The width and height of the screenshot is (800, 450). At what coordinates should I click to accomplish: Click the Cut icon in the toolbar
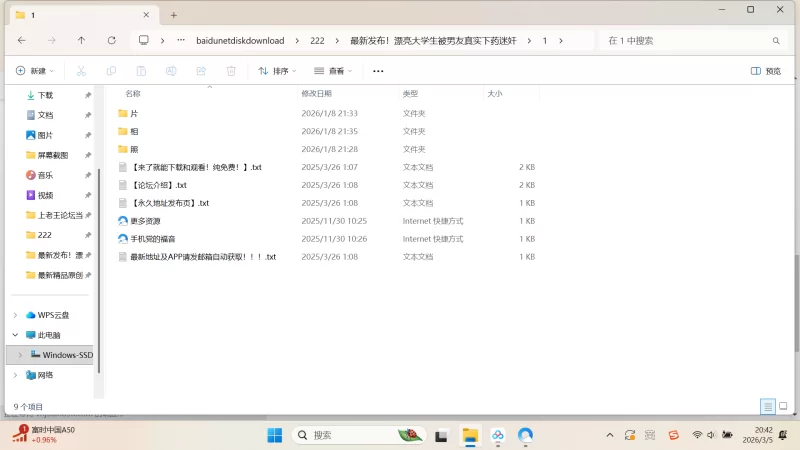pyautogui.click(x=81, y=71)
